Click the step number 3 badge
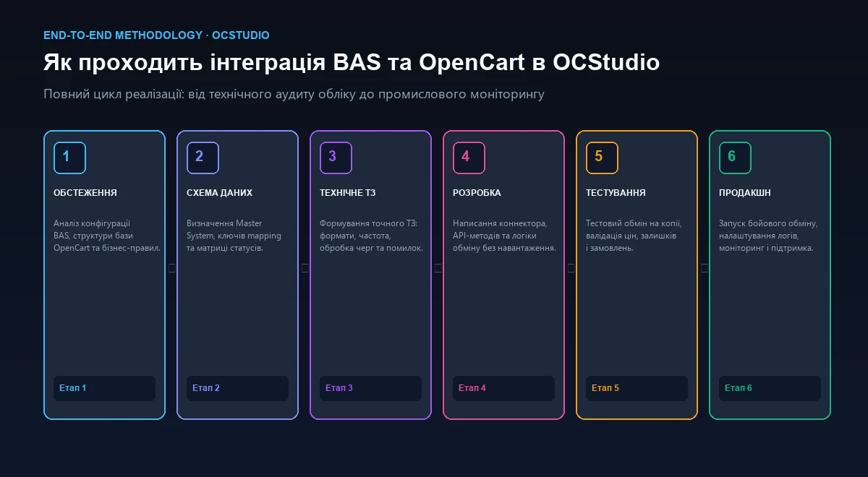The image size is (868, 477). pyautogui.click(x=336, y=158)
